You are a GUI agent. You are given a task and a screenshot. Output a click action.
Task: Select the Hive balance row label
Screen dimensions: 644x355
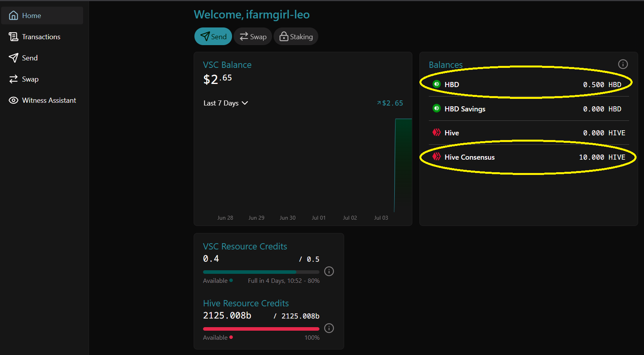pyautogui.click(x=452, y=133)
